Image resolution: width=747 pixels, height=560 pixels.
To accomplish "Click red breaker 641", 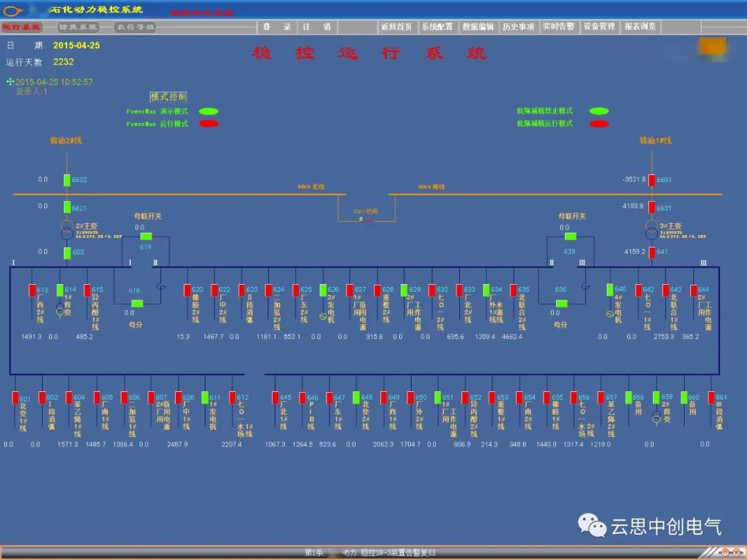I will pos(652,252).
